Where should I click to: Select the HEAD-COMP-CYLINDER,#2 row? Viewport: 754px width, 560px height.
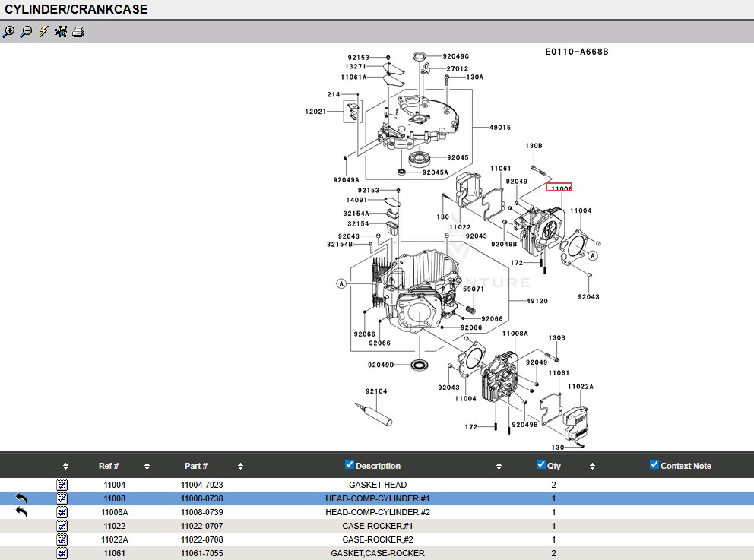(x=378, y=512)
